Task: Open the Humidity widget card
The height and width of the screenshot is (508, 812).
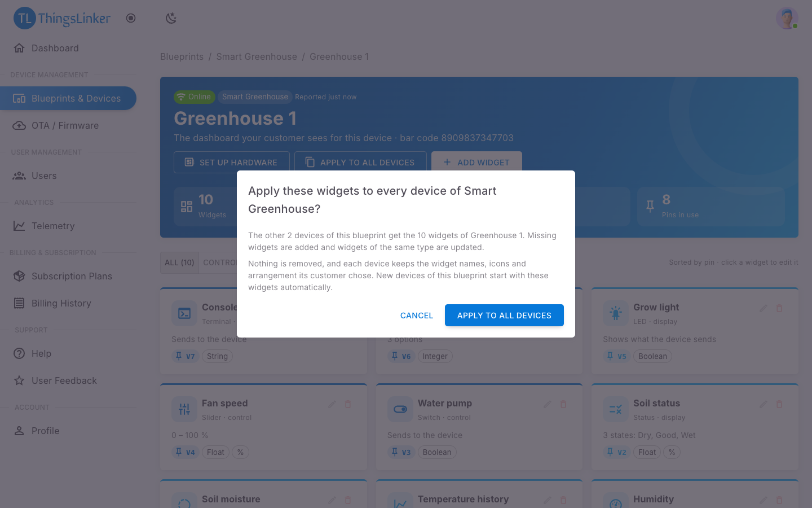Action: click(695, 494)
